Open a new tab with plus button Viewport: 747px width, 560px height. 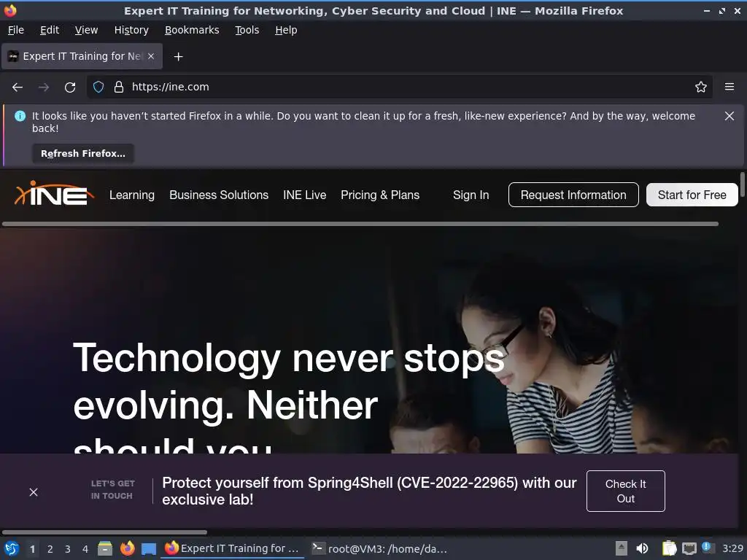[x=178, y=57]
